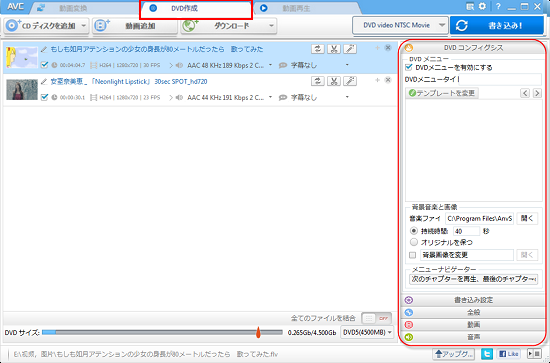Click the play panel icon at bottom right

point(534,354)
